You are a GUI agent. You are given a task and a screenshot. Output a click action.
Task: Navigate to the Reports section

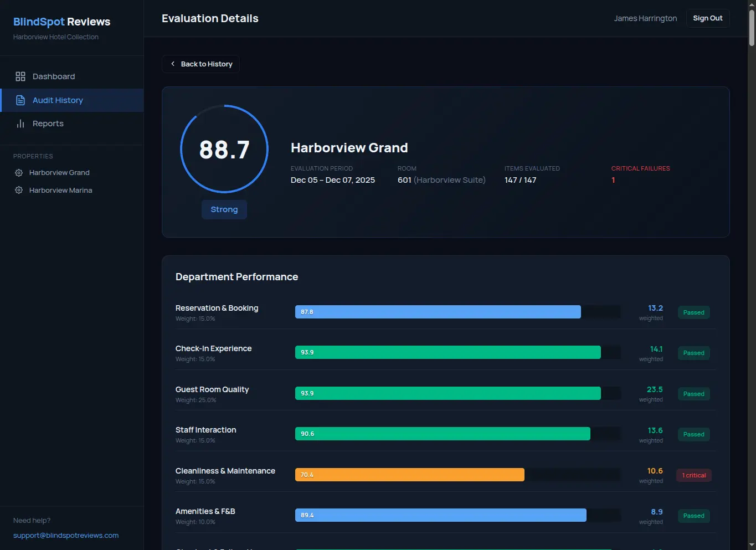point(48,123)
